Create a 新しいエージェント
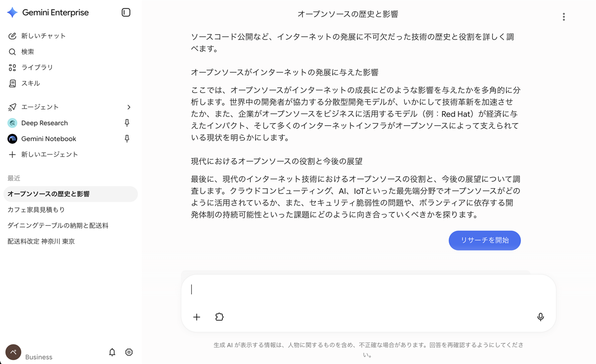The height and width of the screenshot is (364, 596). click(x=49, y=155)
